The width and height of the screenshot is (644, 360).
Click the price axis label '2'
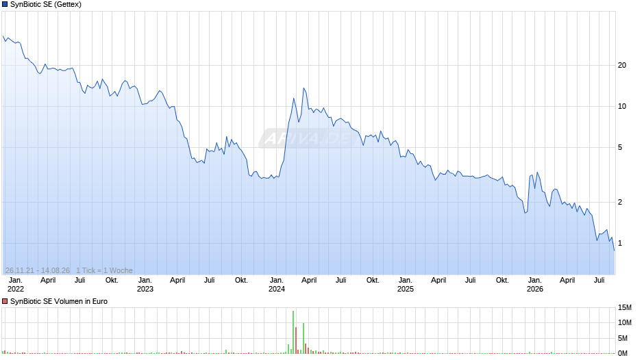click(620, 202)
